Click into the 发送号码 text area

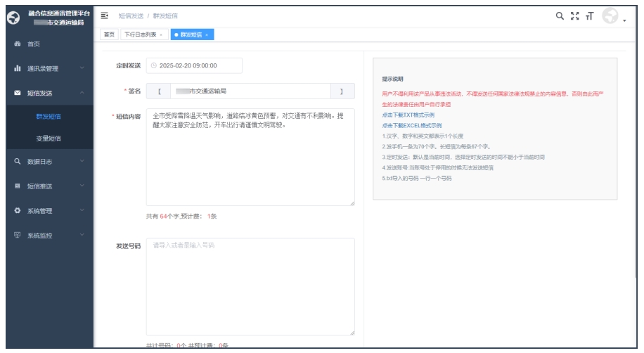[x=250, y=287]
